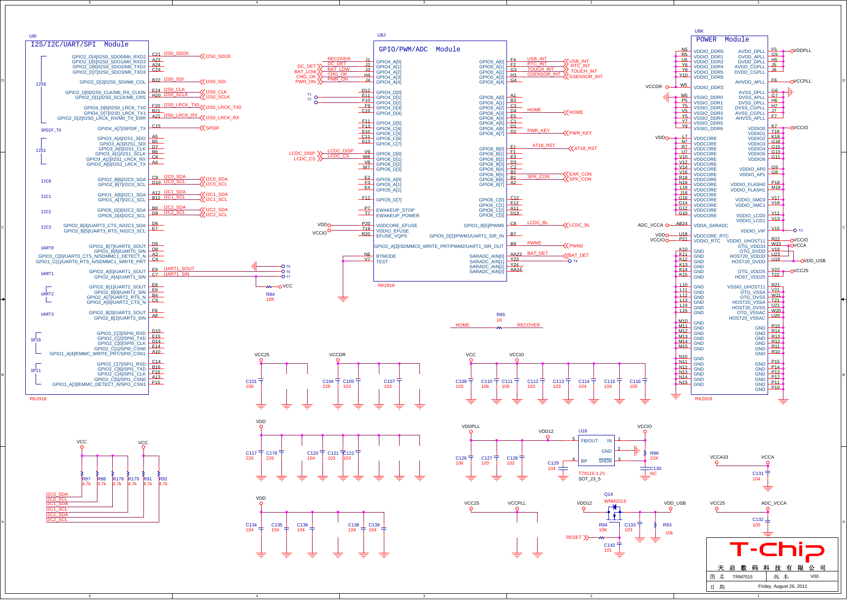This screenshot has width=868, height=614.
Task: Select the R84 10K resistor symbol
Action: [x=269, y=286]
